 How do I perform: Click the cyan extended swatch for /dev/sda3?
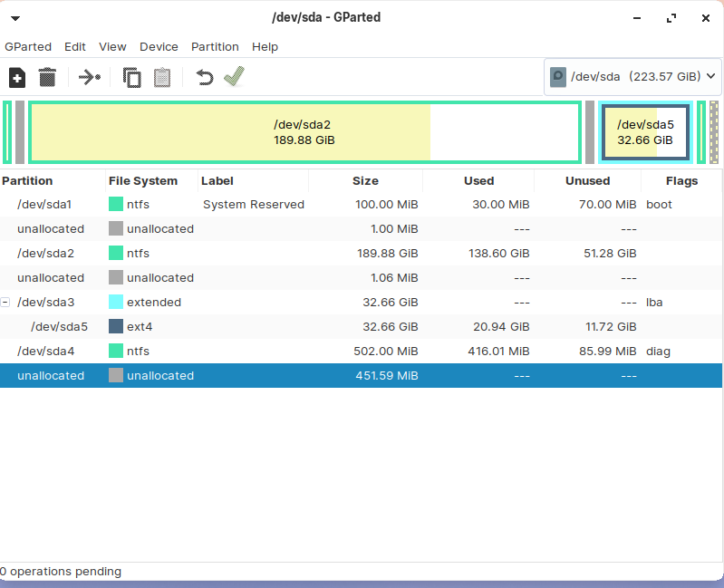116,302
